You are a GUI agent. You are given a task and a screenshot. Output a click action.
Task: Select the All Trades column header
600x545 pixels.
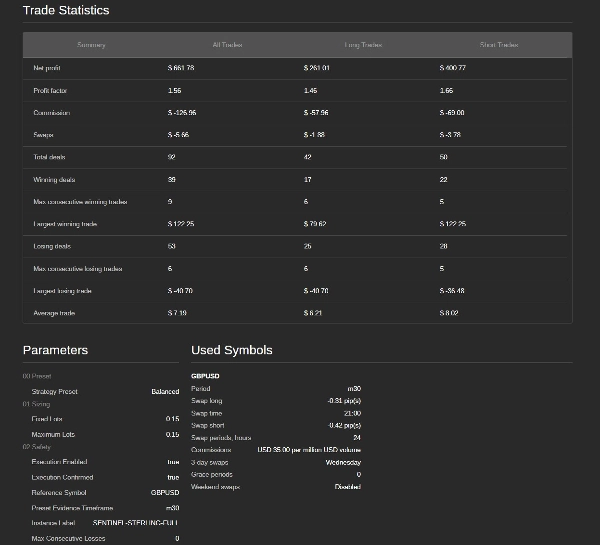pos(227,45)
